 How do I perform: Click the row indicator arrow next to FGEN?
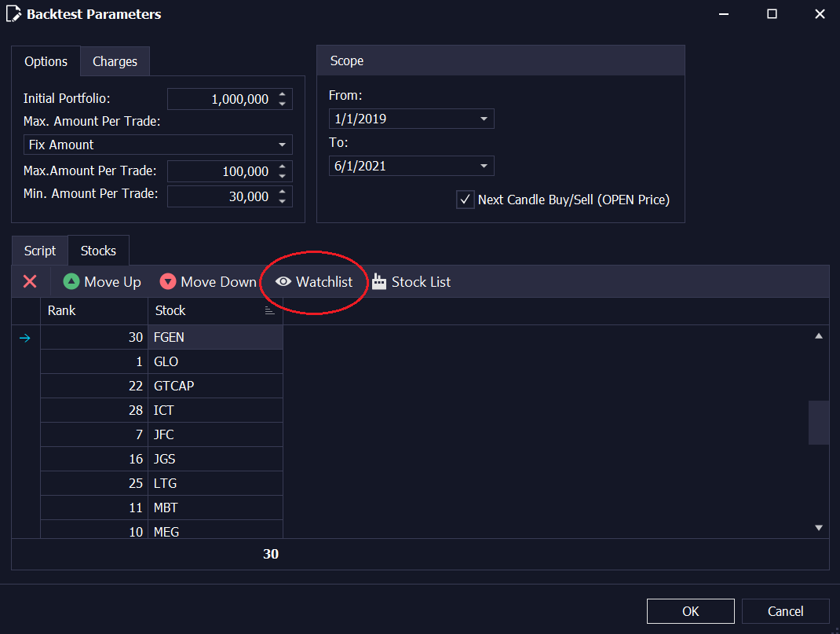click(x=26, y=337)
